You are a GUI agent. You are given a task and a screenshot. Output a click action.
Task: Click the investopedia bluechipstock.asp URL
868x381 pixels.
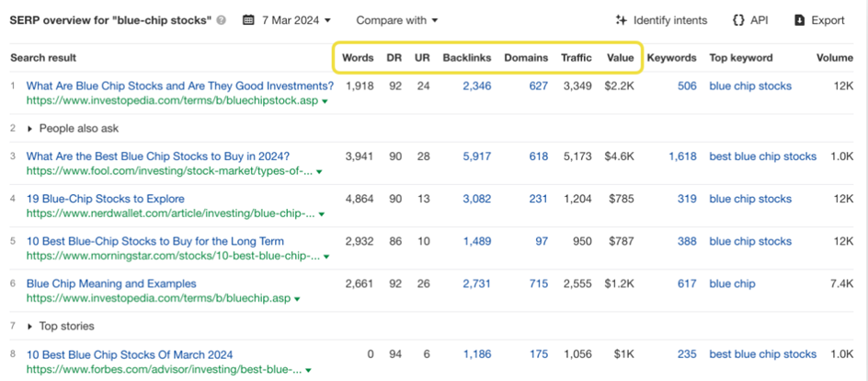pyautogui.click(x=173, y=101)
